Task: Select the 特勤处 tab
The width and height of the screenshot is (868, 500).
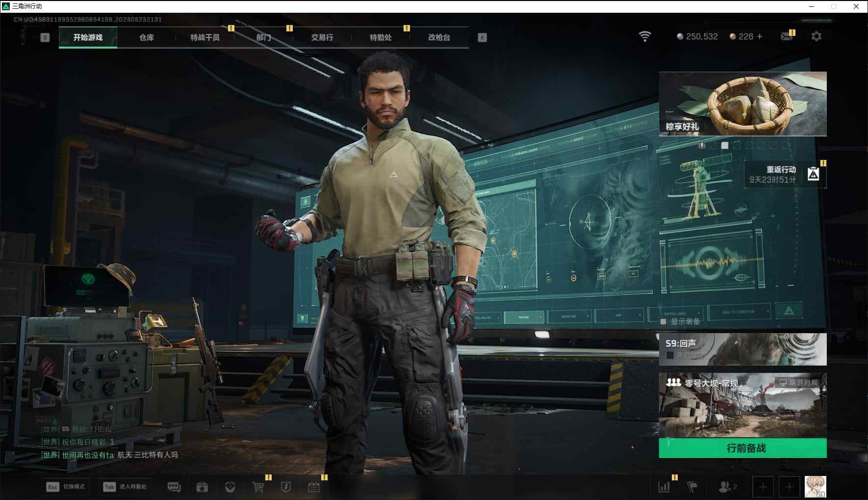Action: (381, 37)
